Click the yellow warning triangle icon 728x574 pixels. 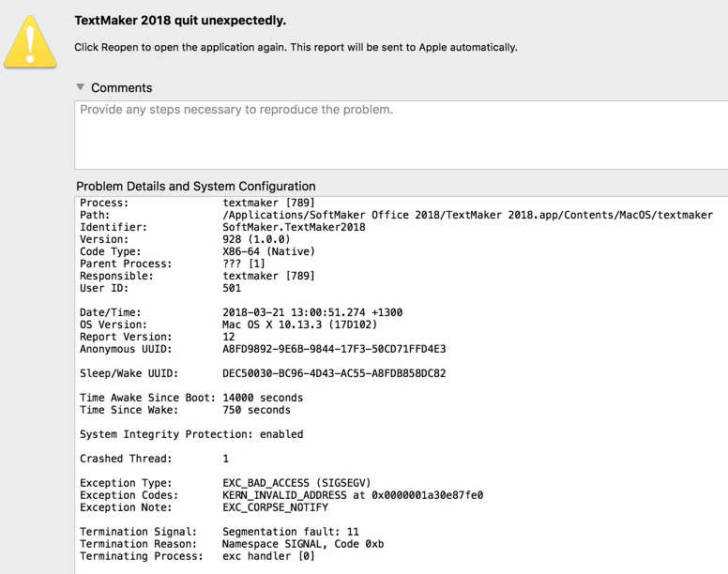[31, 40]
